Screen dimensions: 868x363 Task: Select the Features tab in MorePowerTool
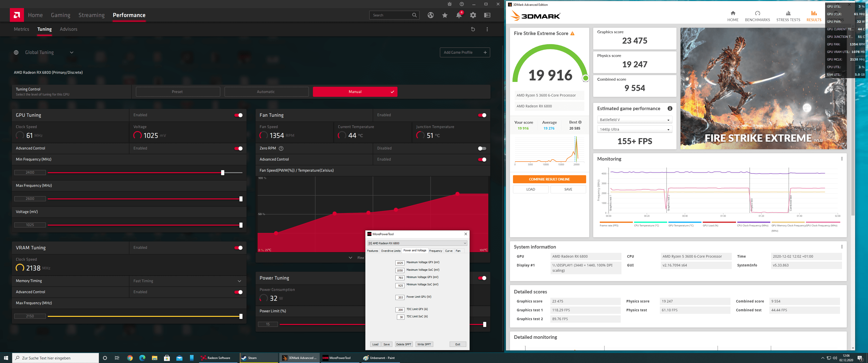point(373,251)
